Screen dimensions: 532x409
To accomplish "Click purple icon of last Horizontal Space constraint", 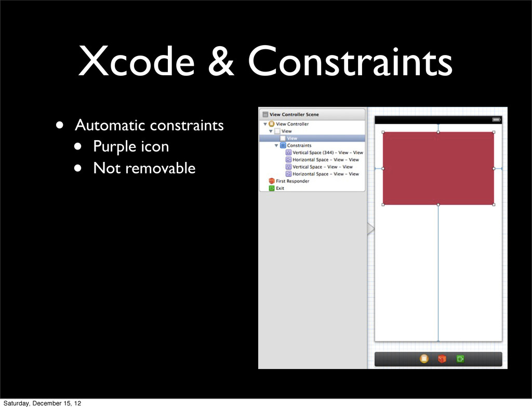I will point(288,174).
